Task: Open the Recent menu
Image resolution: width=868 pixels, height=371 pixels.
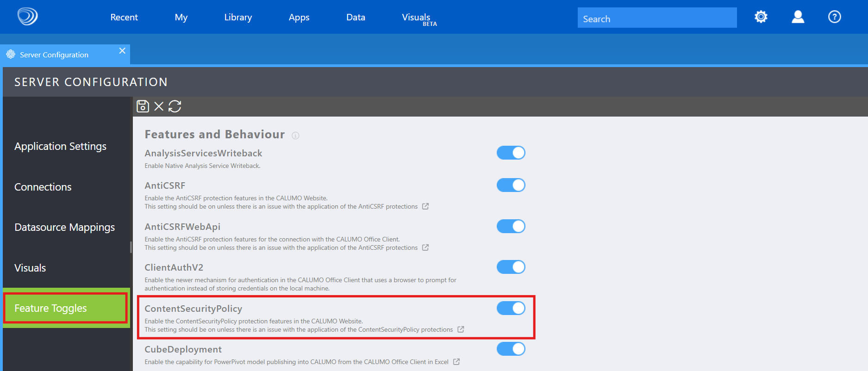Action: tap(124, 17)
